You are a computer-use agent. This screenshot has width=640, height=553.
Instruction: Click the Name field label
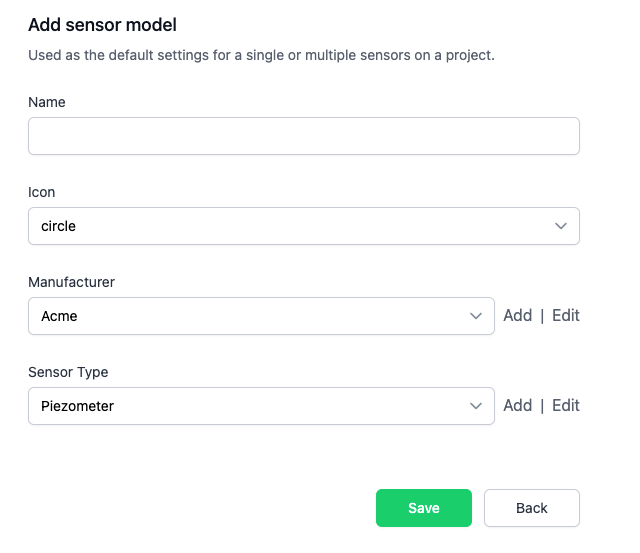tap(47, 102)
